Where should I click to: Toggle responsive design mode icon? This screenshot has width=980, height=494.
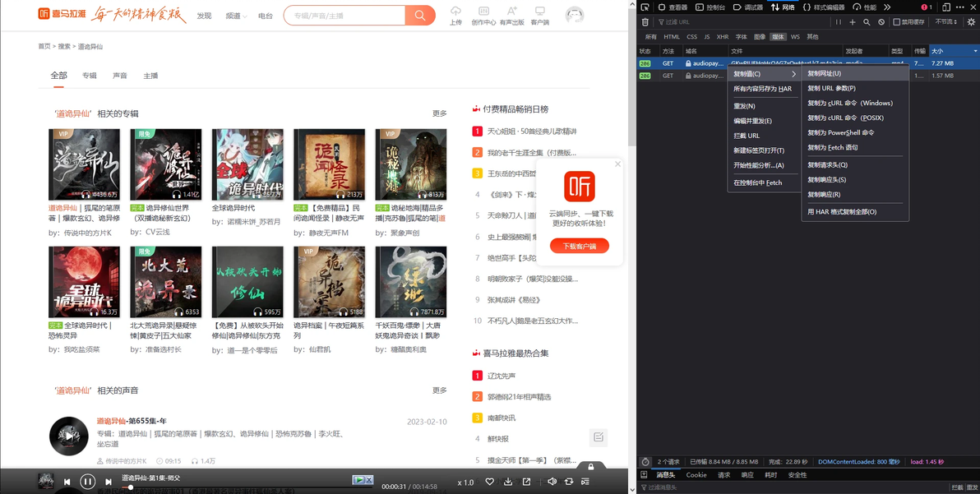tap(945, 7)
